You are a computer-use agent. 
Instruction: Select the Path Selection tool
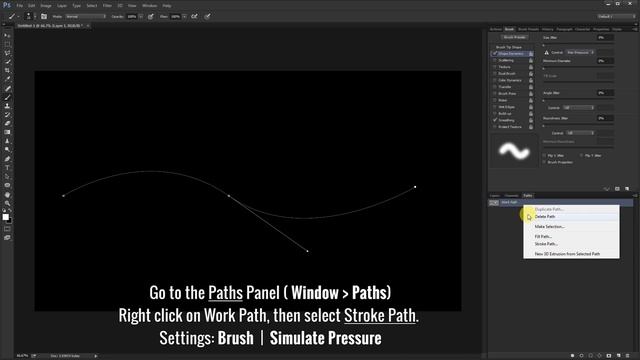pyautogui.click(x=7, y=176)
